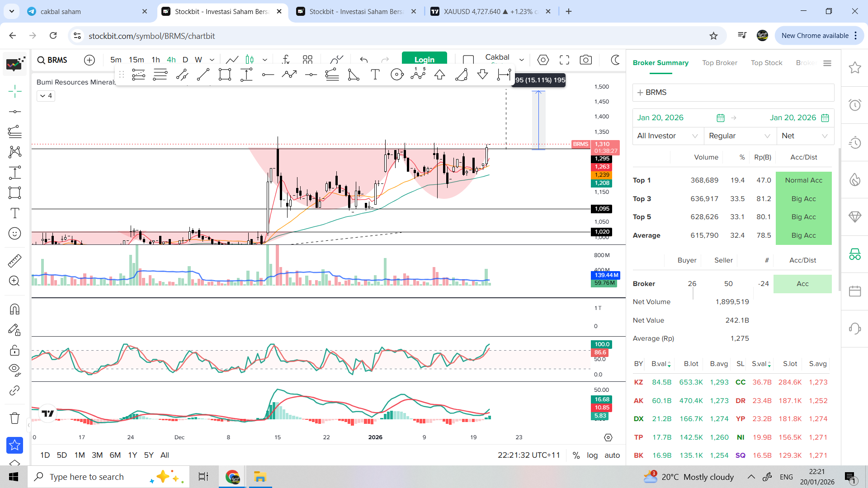Expand the All Investor dropdown

tap(667, 136)
